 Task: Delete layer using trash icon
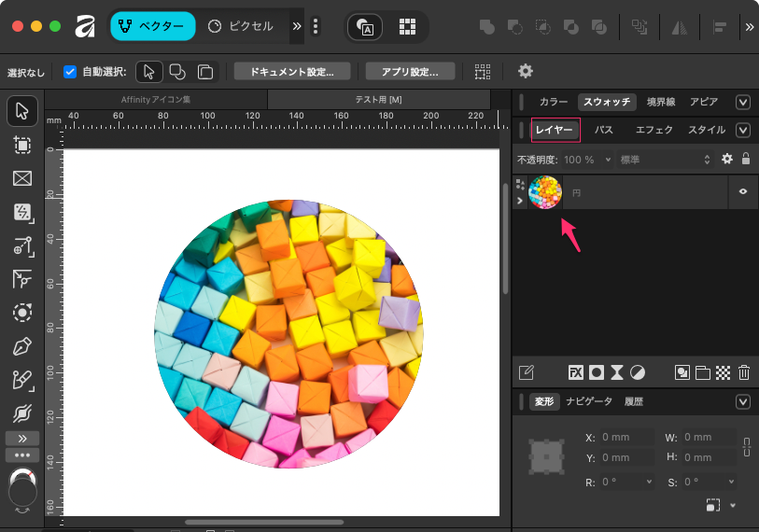pyautogui.click(x=743, y=372)
